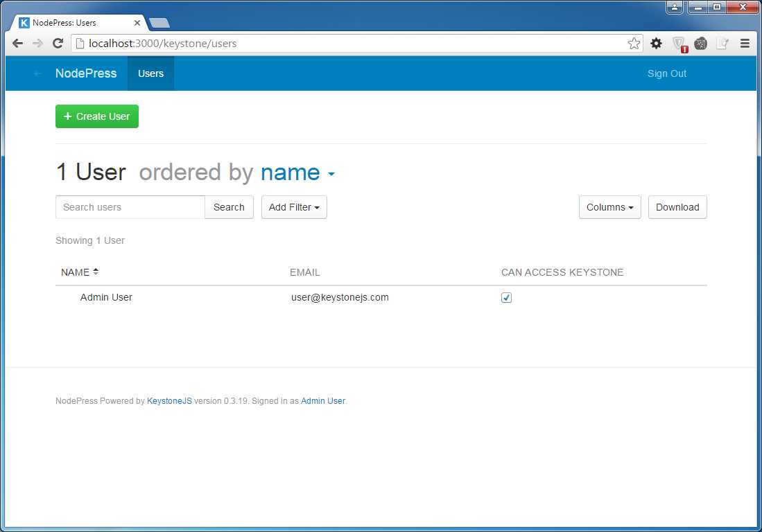Click the browser back navigation arrow
The width and height of the screenshot is (762, 532).
(x=17, y=43)
